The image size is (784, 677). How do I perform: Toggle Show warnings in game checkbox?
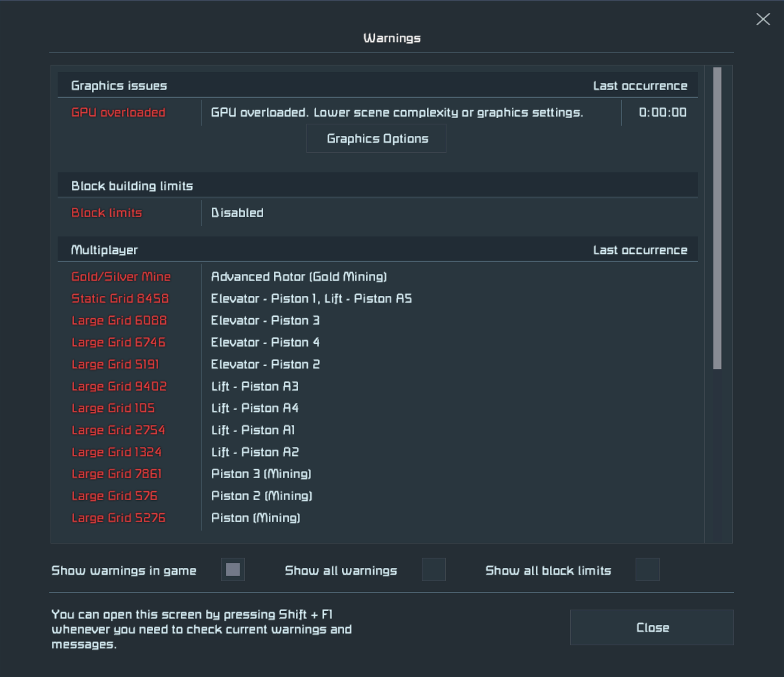tap(233, 569)
